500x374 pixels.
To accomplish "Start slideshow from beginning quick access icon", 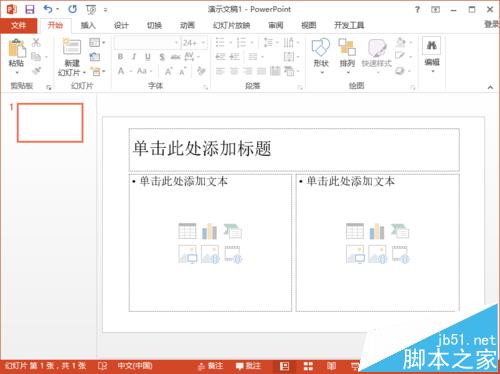I will [91, 10].
